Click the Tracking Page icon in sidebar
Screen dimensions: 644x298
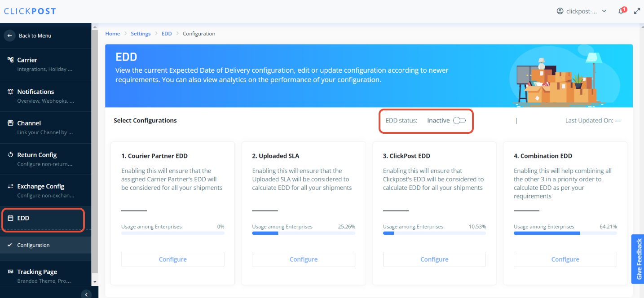point(11,272)
